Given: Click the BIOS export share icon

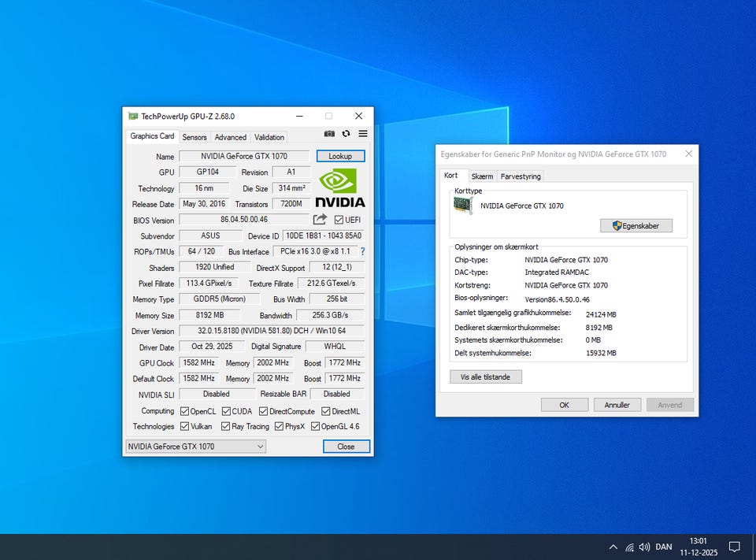Looking at the screenshot, I should 320,220.
